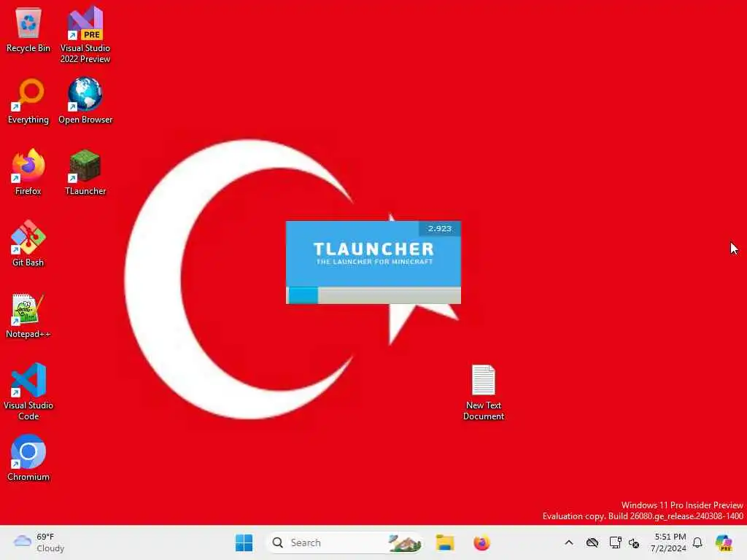This screenshot has height=560, width=747.
Task: Select the Git Bash shortcut
Action: tap(28, 244)
